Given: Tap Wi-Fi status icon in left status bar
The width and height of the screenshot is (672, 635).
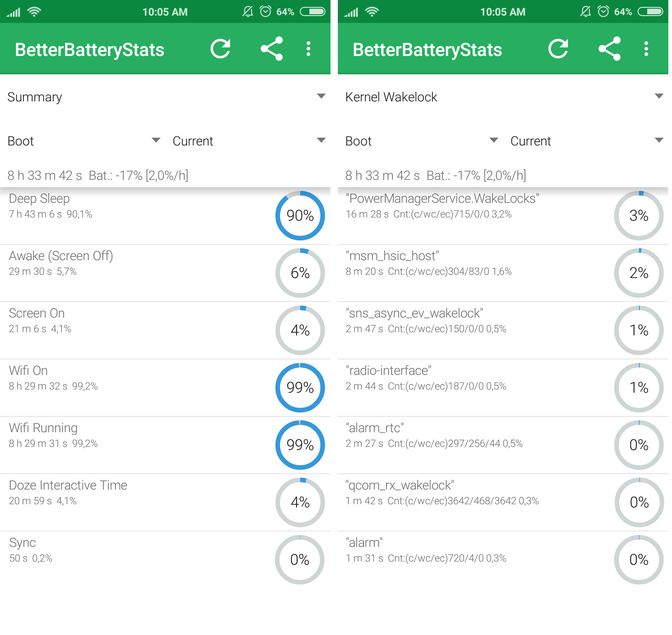Looking at the screenshot, I should pos(34,11).
